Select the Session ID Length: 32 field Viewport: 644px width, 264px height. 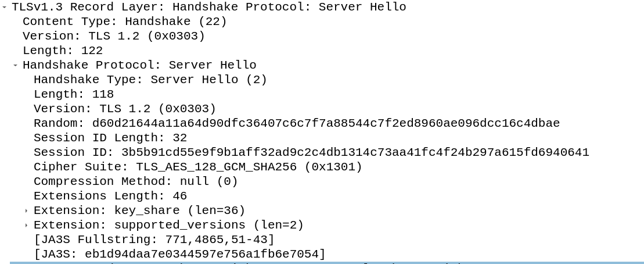point(110,138)
